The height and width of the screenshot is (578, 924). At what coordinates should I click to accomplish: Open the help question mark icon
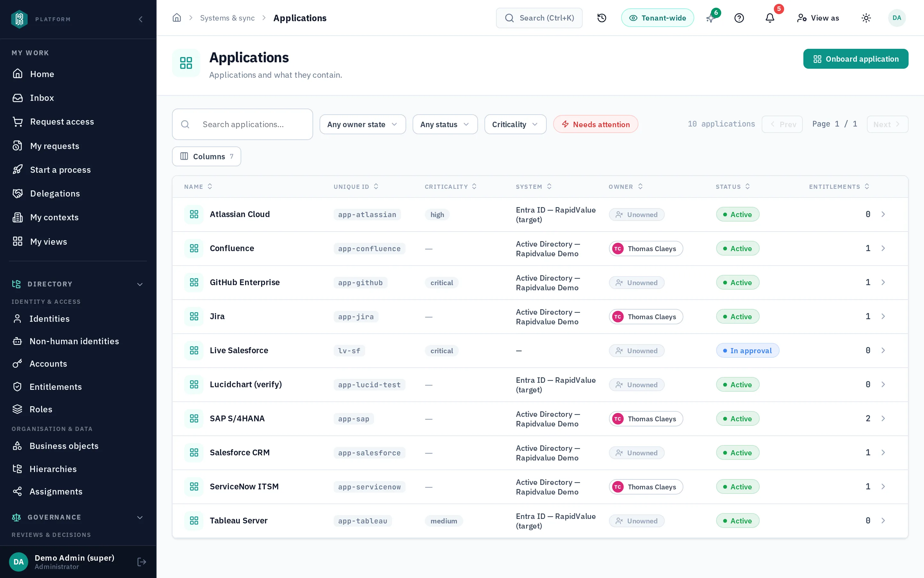point(739,18)
